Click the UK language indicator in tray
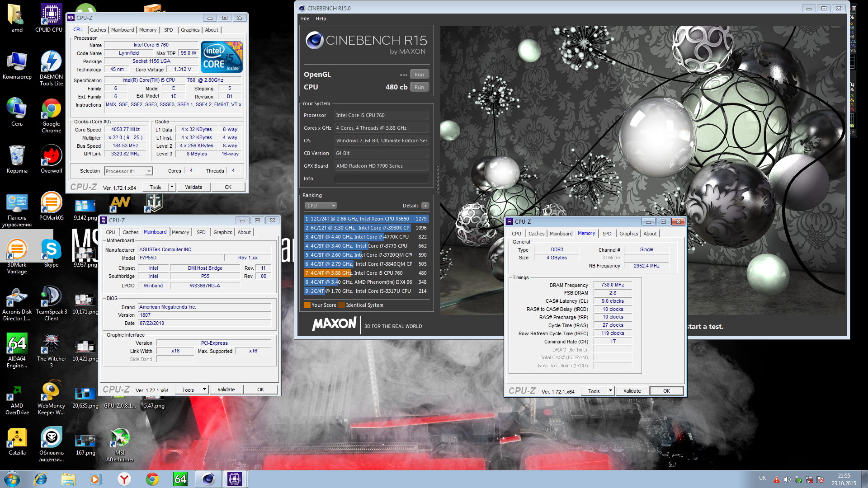 click(x=763, y=478)
